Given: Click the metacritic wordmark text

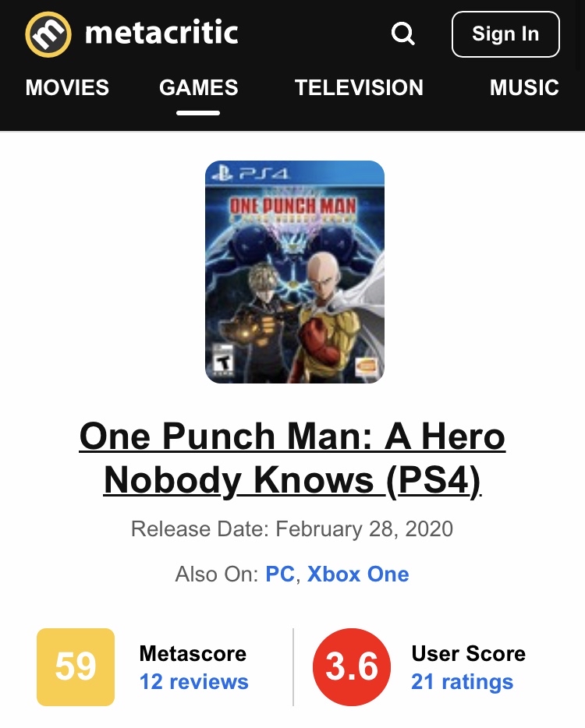Looking at the screenshot, I should pos(161,33).
